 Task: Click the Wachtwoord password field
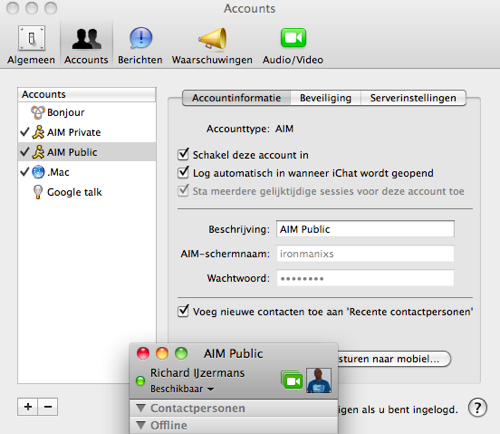(x=365, y=278)
